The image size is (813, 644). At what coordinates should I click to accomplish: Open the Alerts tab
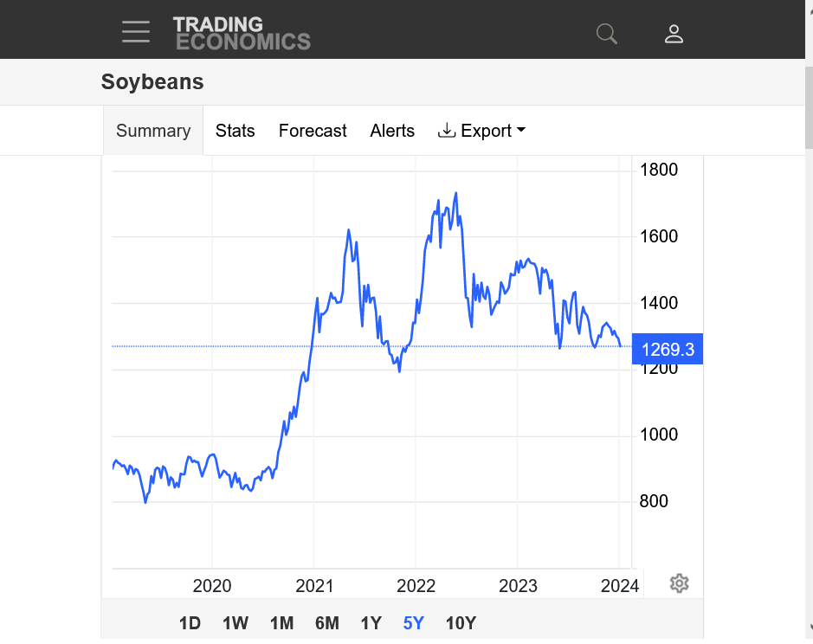click(x=392, y=131)
